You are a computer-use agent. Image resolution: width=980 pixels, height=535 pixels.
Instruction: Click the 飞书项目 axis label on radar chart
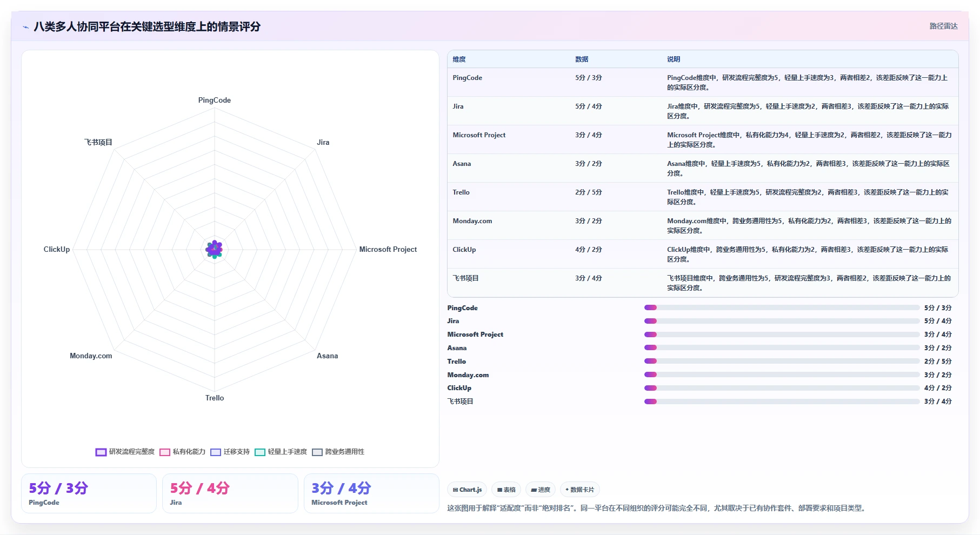98,142
